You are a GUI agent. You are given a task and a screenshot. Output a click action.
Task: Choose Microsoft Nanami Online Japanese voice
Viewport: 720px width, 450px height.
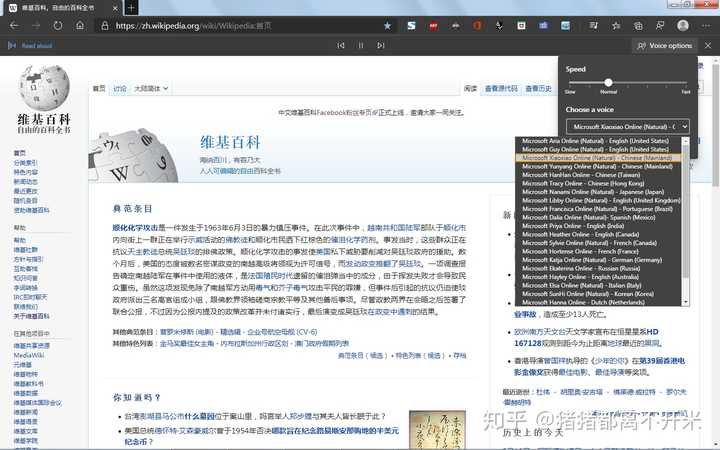pos(598,192)
